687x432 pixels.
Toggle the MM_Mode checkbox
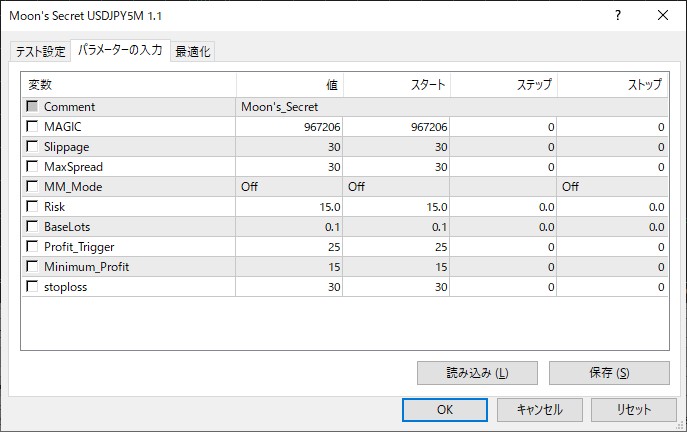click(x=33, y=187)
